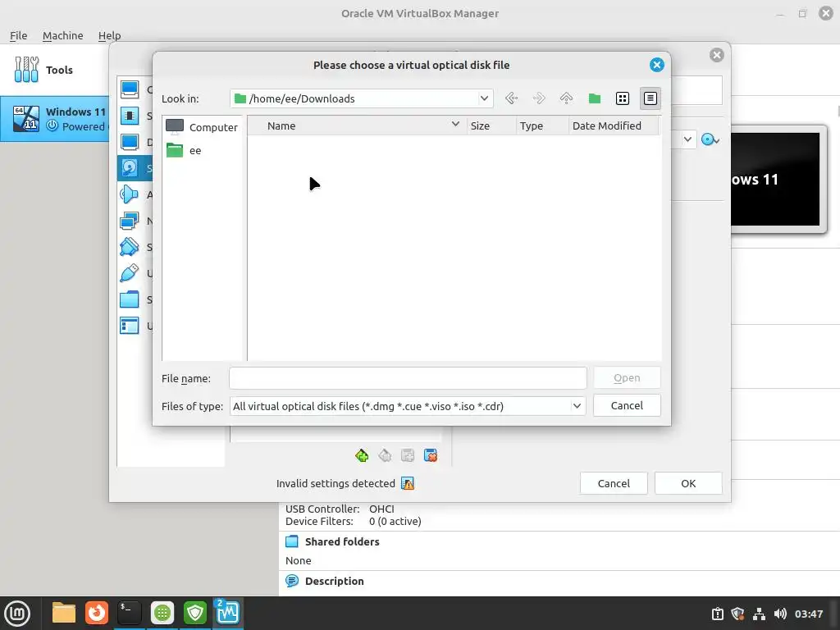This screenshot has height=630, width=840.
Task: Switch to detail view mode
Action: pos(650,98)
